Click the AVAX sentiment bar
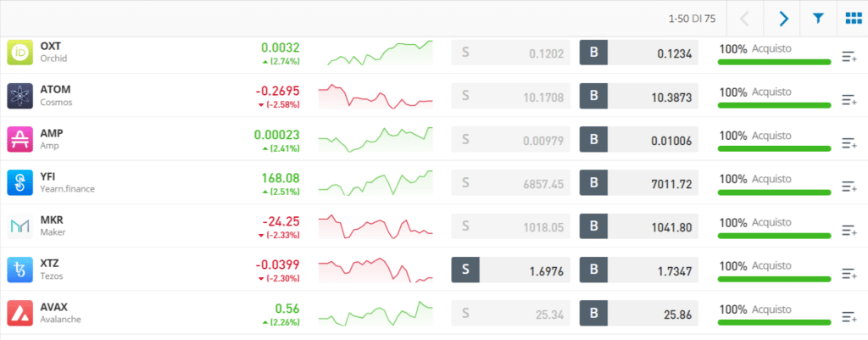 [774, 322]
